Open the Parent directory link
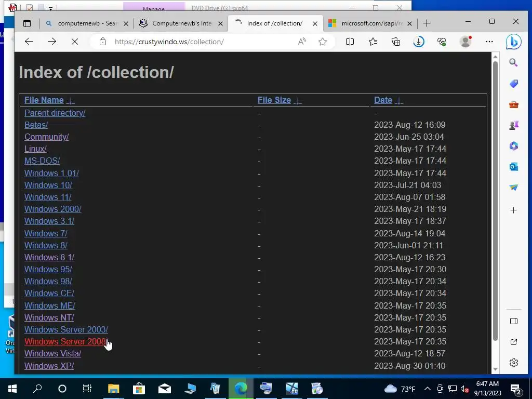The image size is (532, 399). tap(55, 113)
